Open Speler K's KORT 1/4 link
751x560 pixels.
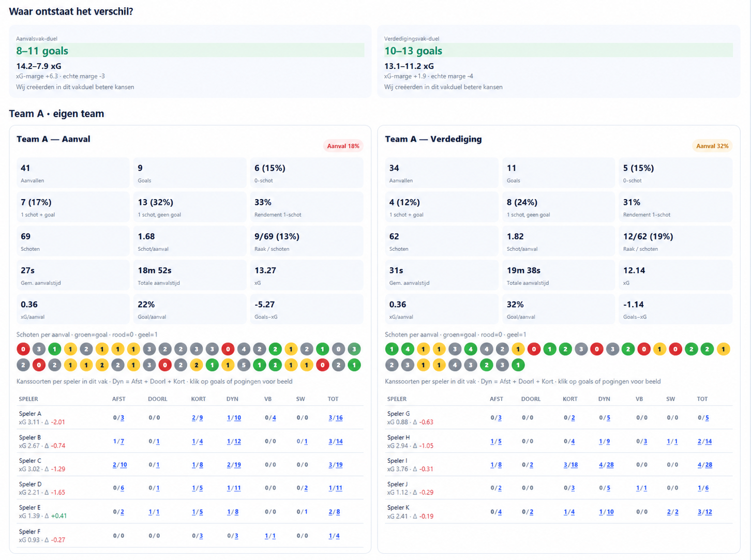[x=569, y=512]
